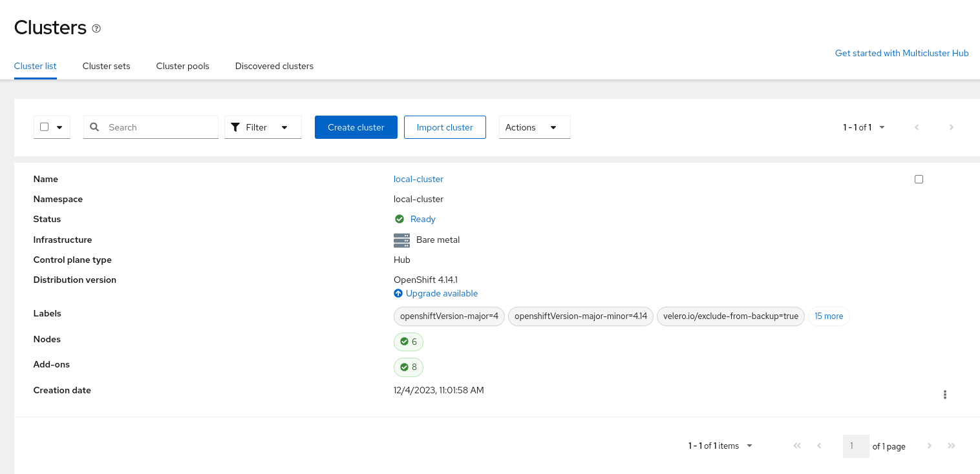
Task: Click the funnel Filter icon
Action: click(x=235, y=127)
